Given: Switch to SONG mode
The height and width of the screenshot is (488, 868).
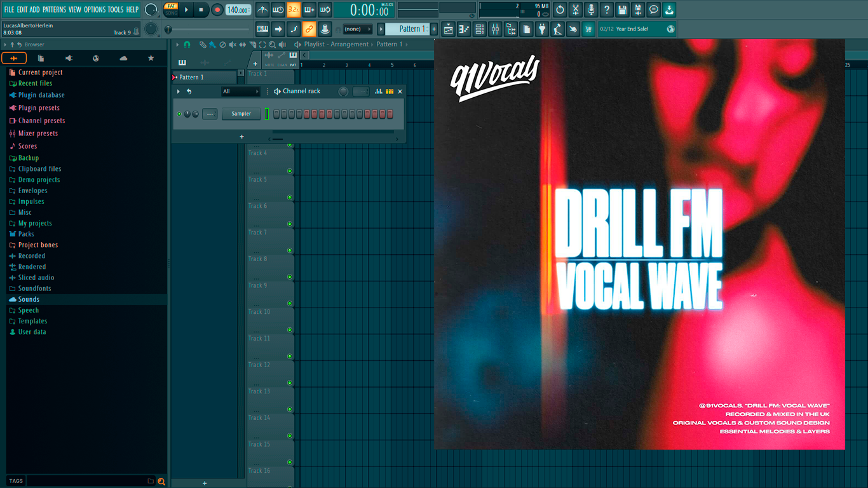Looking at the screenshot, I should click(x=171, y=13).
